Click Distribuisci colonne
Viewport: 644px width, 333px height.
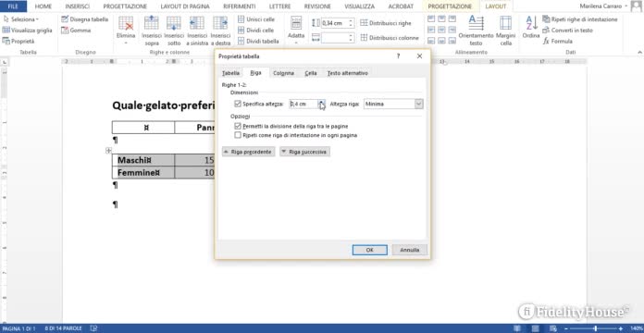pyautogui.click(x=390, y=38)
